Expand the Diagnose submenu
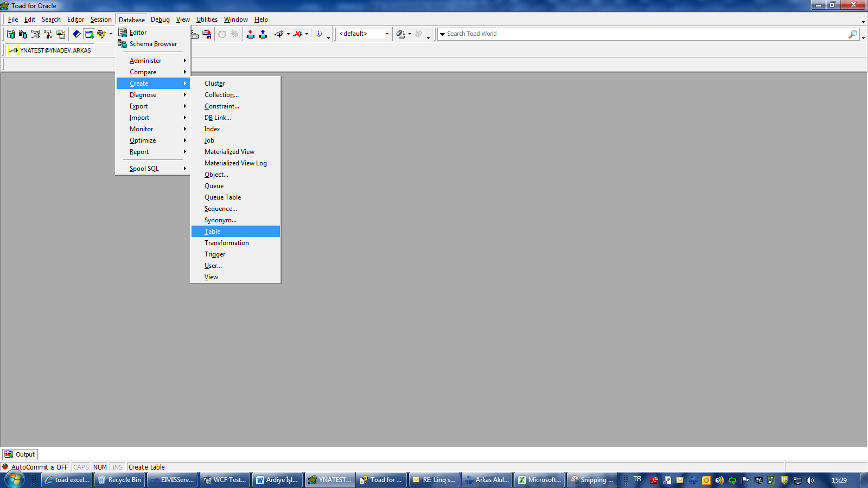The height and width of the screenshot is (488, 868). (153, 95)
